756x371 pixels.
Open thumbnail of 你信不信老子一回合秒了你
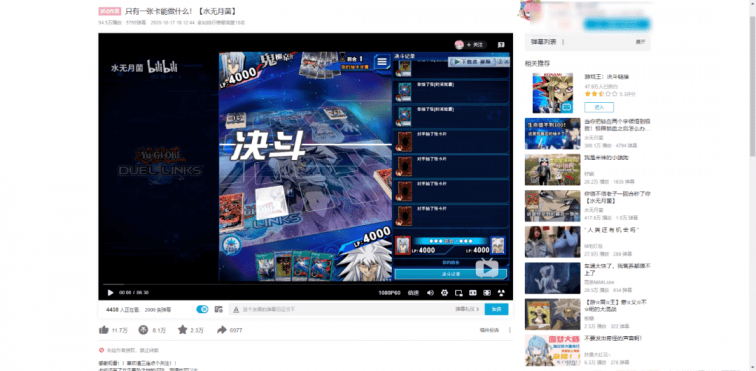[x=553, y=206]
